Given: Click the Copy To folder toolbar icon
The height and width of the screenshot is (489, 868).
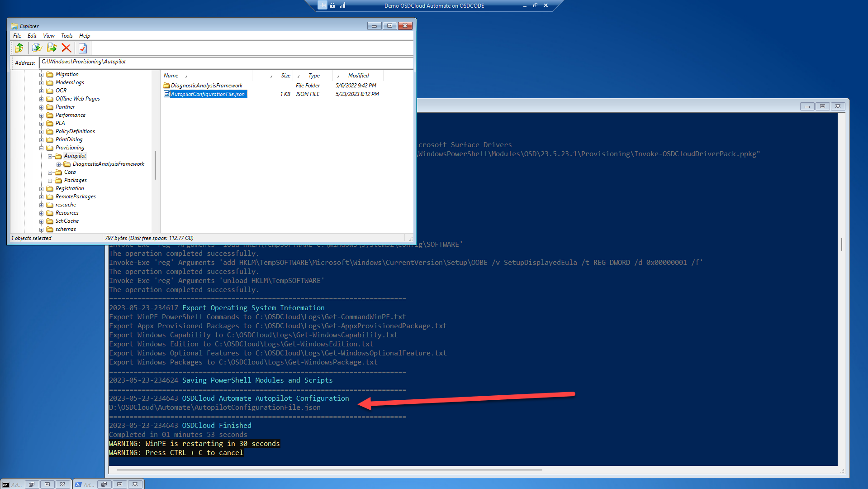Looking at the screenshot, I should point(37,48).
